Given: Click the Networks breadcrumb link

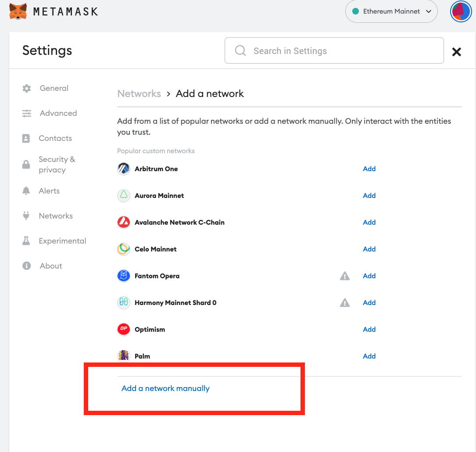Looking at the screenshot, I should coord(139,93).
